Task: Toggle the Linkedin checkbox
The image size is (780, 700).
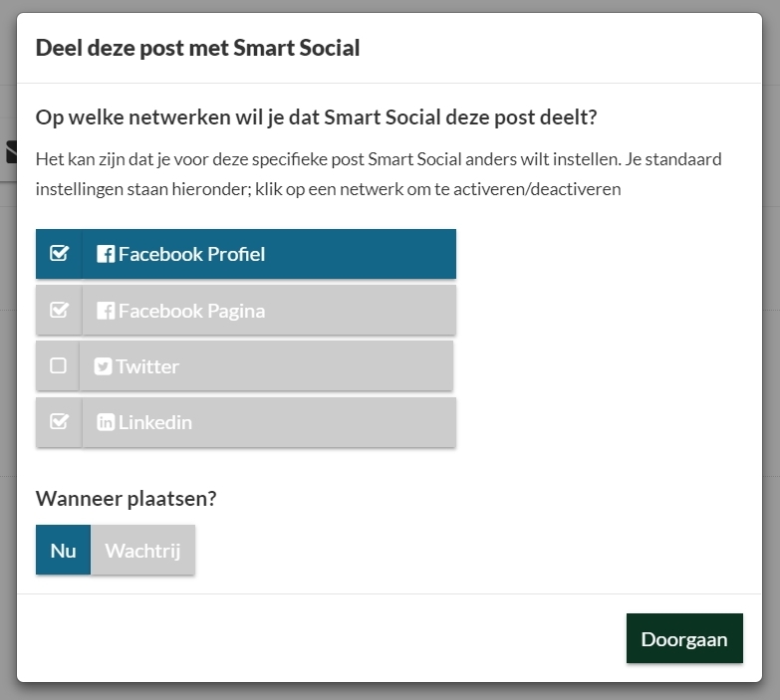Action: [x=59, y=421]
